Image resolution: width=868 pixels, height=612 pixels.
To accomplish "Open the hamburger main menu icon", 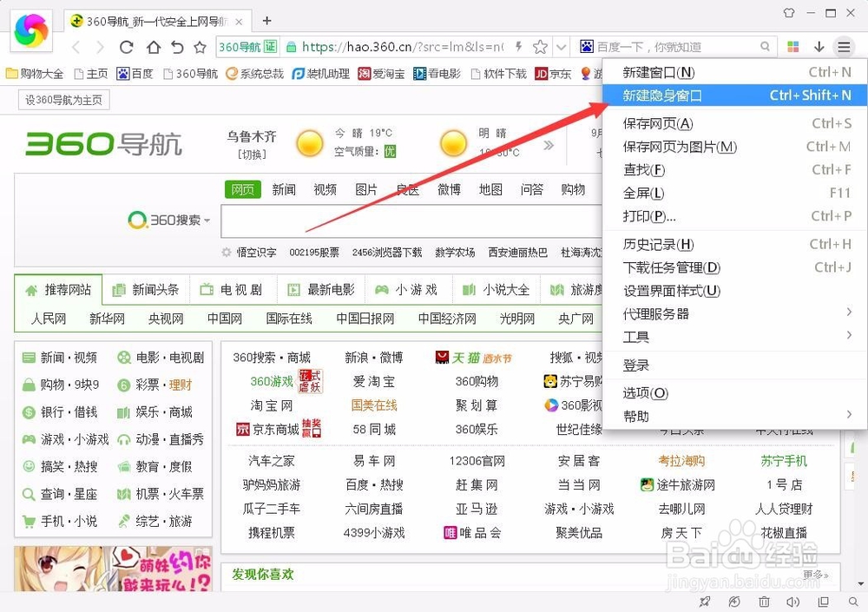I will pyautogui.click(x=844, y=46).
